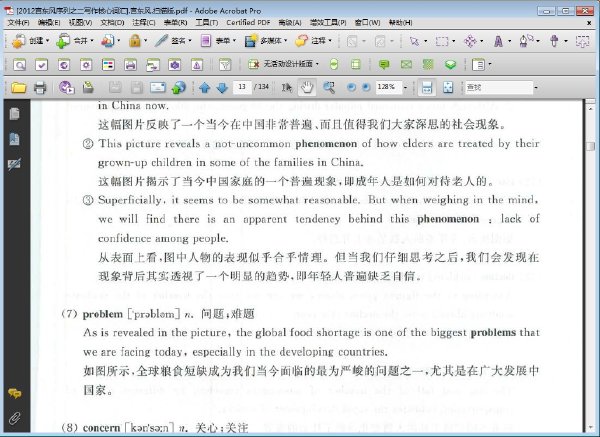
Task: Open the padlock security dropdown
Action: pyautogui.click(x=145, y=41)
